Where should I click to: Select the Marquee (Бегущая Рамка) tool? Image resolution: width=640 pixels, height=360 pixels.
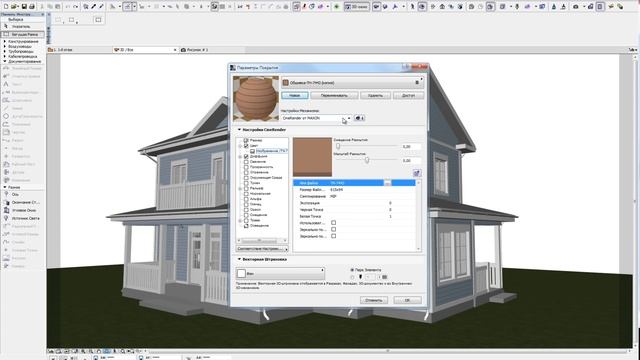[x=23, y=34]
